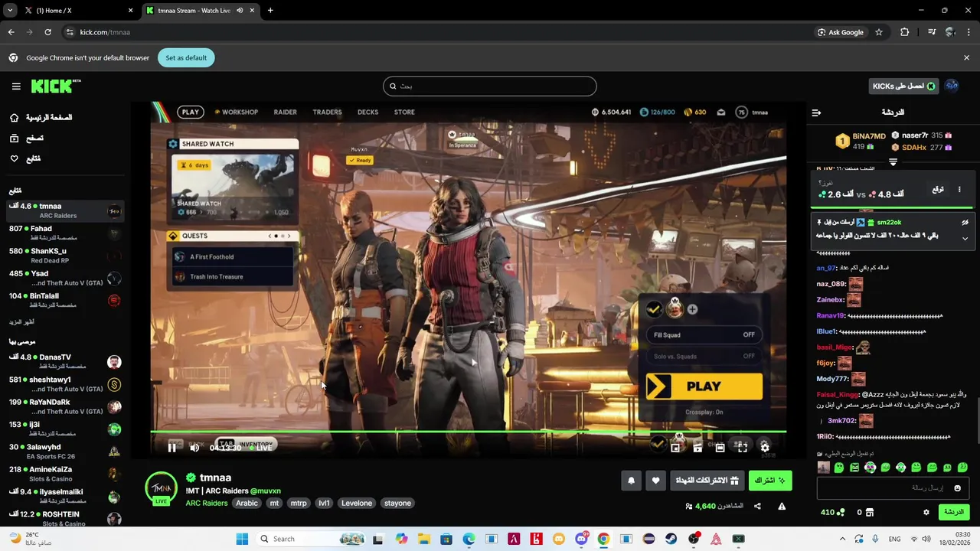This screenshot has width=980, height=551.
Task: Open recommended channel sheshtawy1
Action: click(64, 383)
